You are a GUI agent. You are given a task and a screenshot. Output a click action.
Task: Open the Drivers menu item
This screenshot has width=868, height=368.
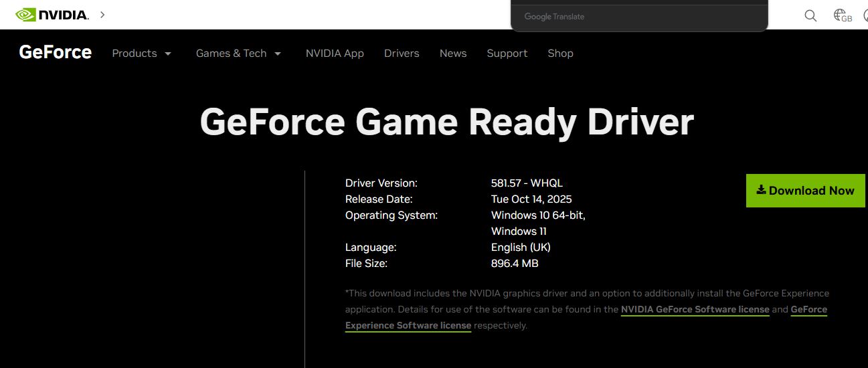tap(402, 54)
